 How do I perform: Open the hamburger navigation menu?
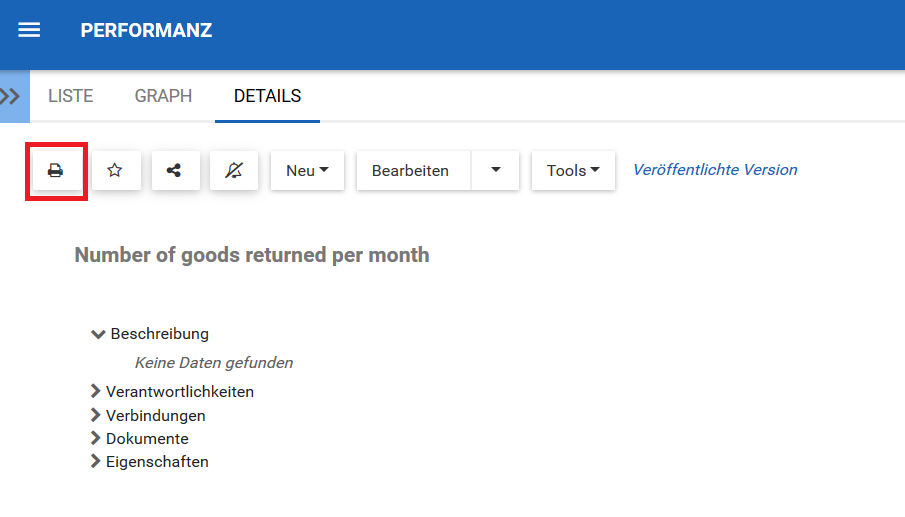click(x=30, y=30)
